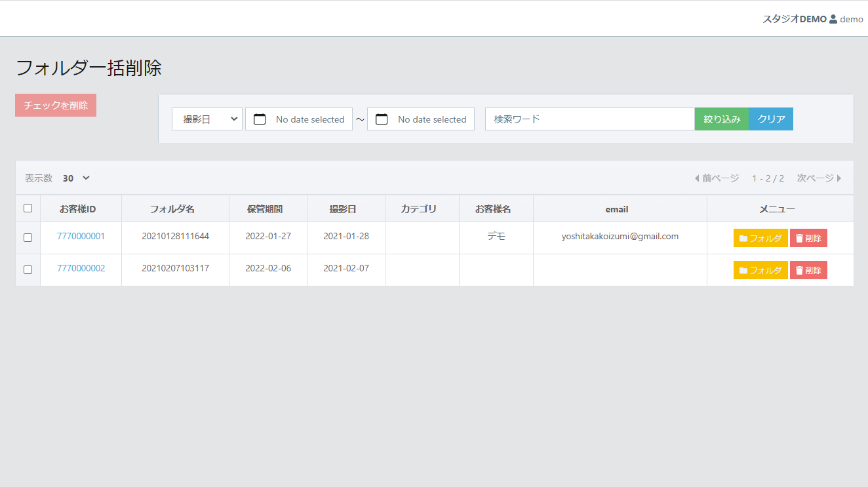868x487 pixels.
Task: Sort by the 保管期間 column header
Action: click(x=265, y=209)
